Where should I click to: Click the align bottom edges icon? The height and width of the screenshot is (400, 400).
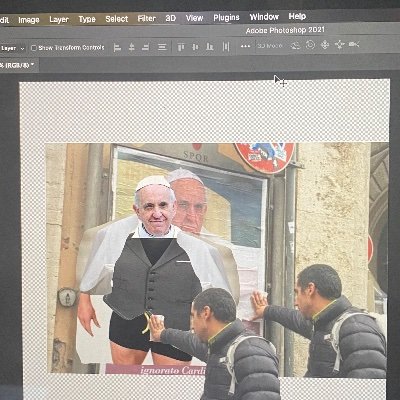210,46
